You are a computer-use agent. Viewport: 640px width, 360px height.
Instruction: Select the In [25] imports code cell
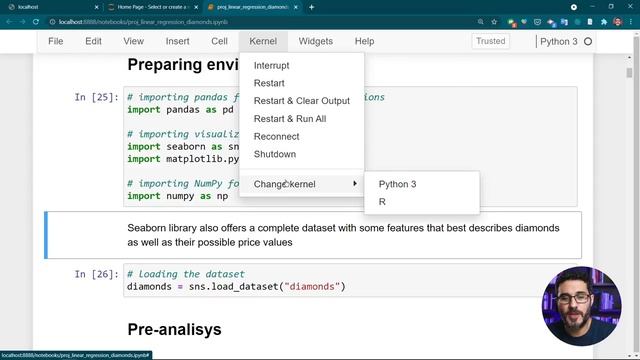350,147
